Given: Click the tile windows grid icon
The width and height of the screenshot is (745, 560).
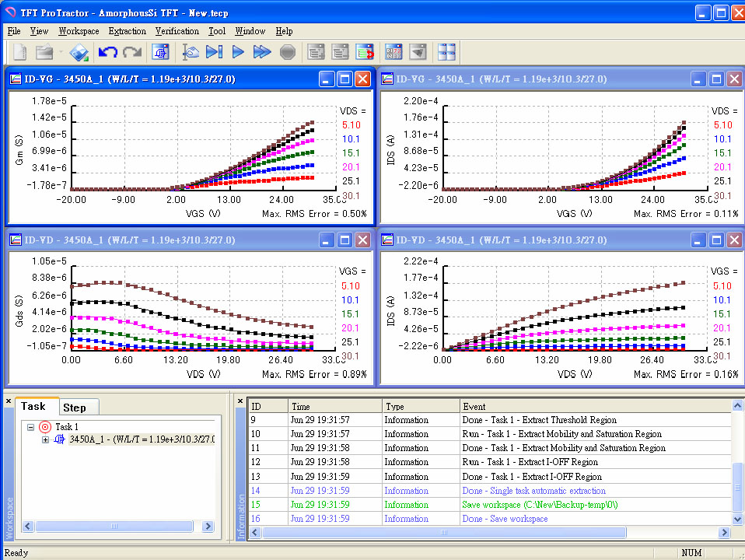Looking at the screenshot, I should coord(446,52).
